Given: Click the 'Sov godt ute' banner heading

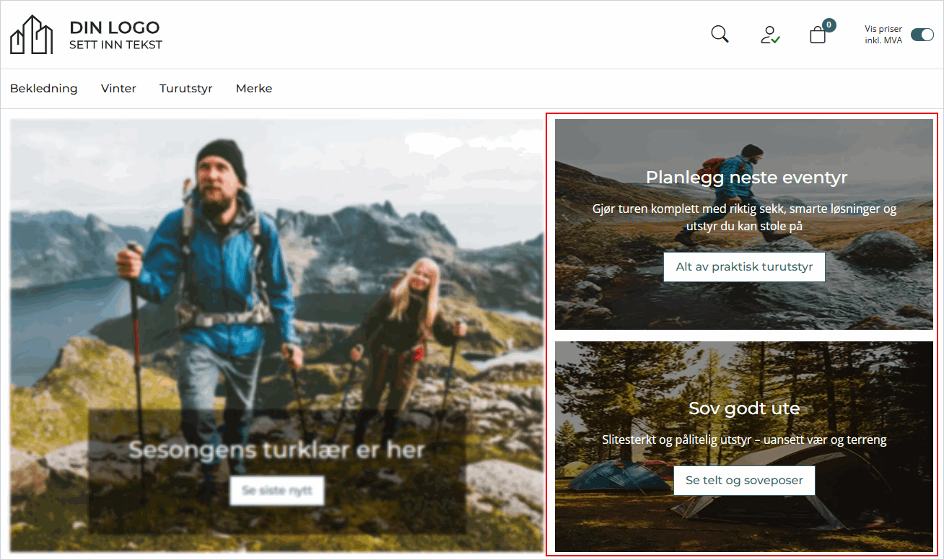Looking at the screenshot, I should (744, 408).
